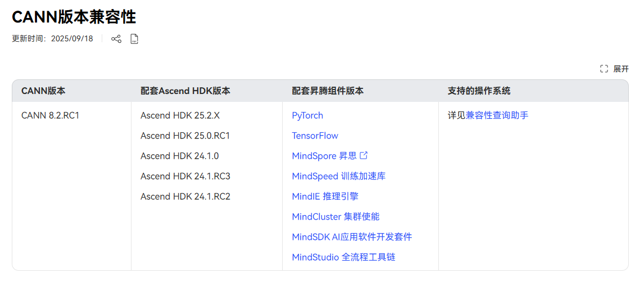Click the 更新时间：2025/09/18 date text
644x291 pixels.
[53, 39]
